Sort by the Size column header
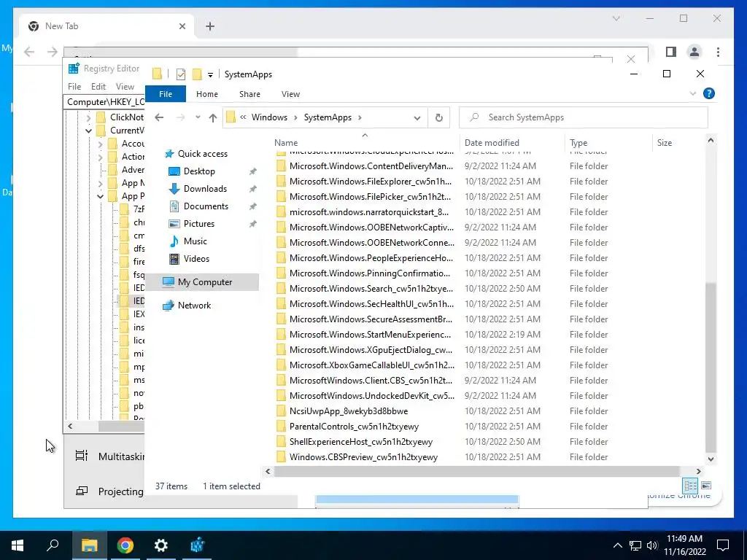747x560 pixels. tap(664, 143)
